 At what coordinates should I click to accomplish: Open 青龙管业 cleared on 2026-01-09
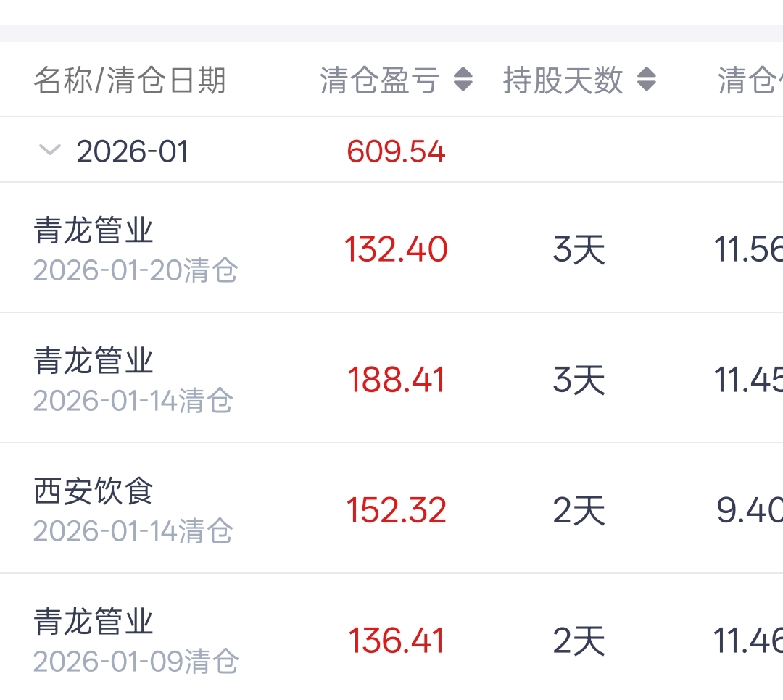click(x=94, y=622)
